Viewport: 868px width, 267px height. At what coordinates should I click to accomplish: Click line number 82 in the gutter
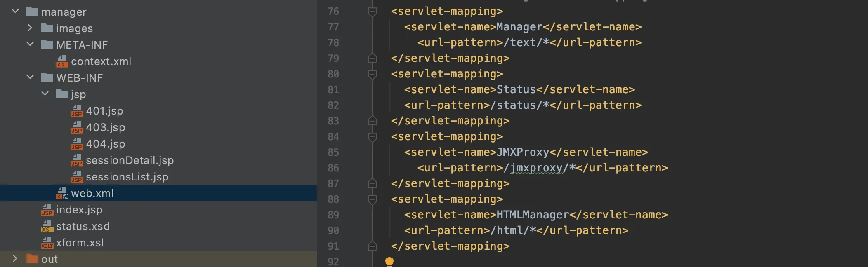coord(333,105)
